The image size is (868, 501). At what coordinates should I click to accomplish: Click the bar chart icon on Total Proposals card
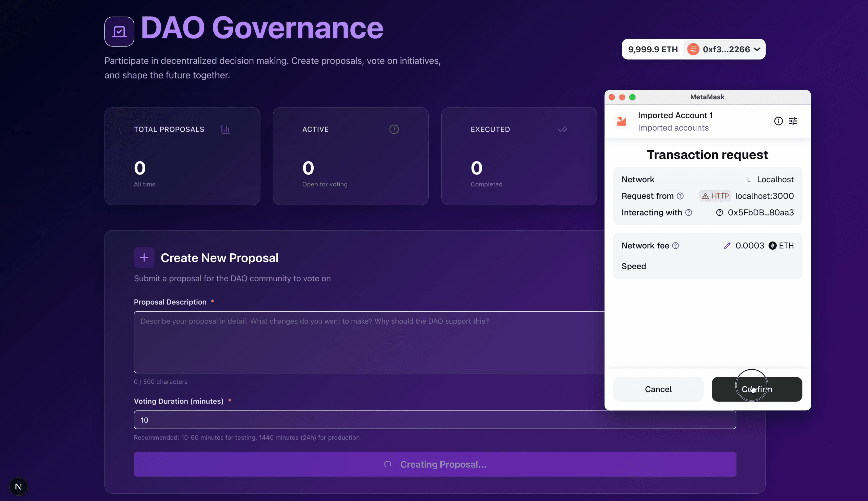point(226,129)
